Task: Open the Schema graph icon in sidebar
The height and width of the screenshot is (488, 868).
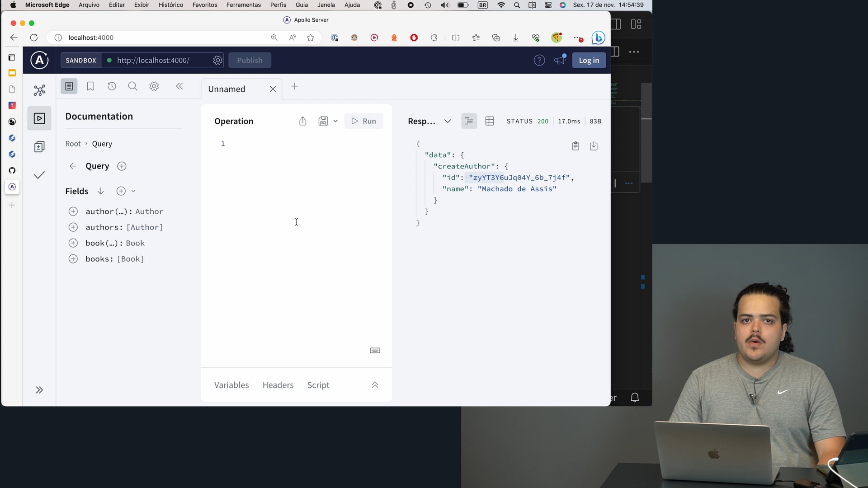Action: pyautogui.click(x=39, y=90)
